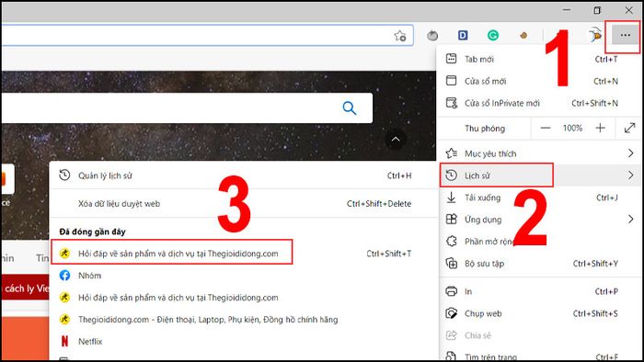Click the blue D extension icon
The width and height of the screenshot is (644, 362).
[x=463, y=36]
